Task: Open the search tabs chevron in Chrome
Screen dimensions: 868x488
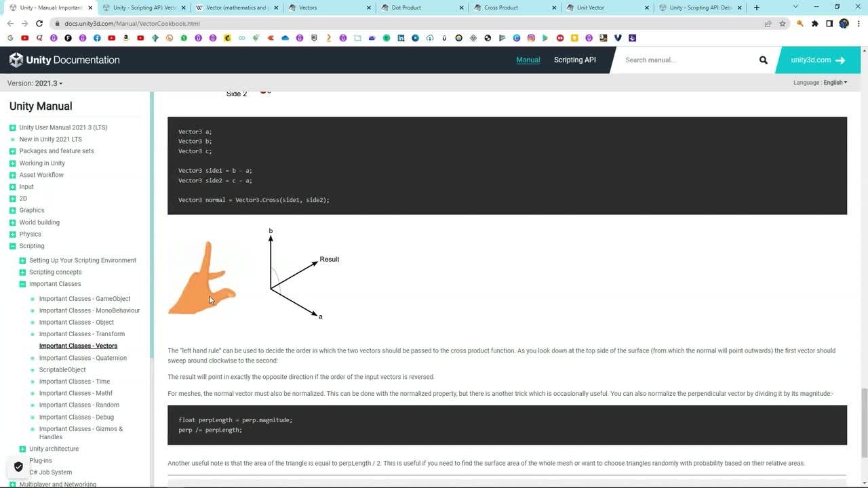Action: pos(795,7)
